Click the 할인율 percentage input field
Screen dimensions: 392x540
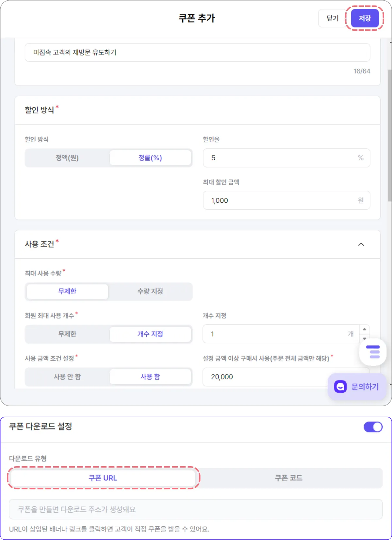tap(281, 158)
